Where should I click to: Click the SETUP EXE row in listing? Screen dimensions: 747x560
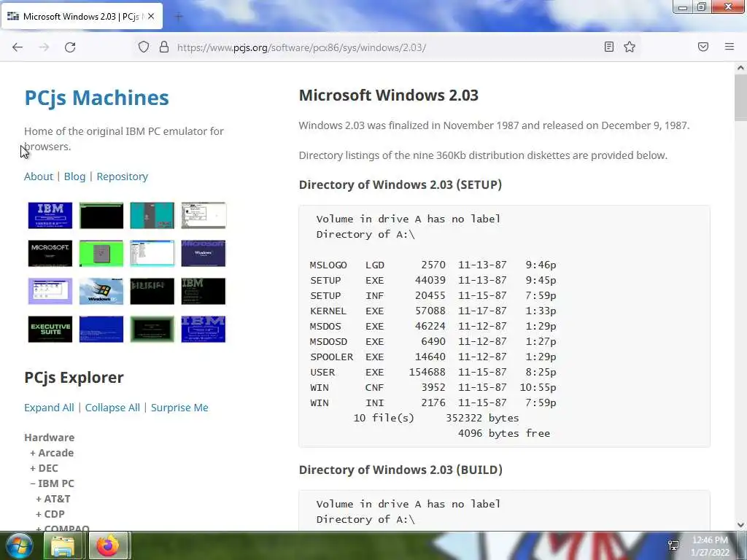click(433, 280)
